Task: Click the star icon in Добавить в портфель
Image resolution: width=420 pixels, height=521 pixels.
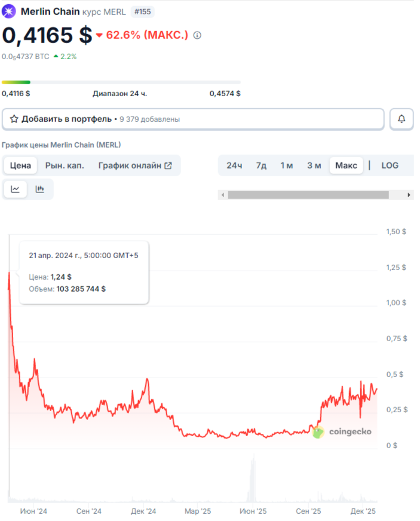Action: (x=14, y=119)
